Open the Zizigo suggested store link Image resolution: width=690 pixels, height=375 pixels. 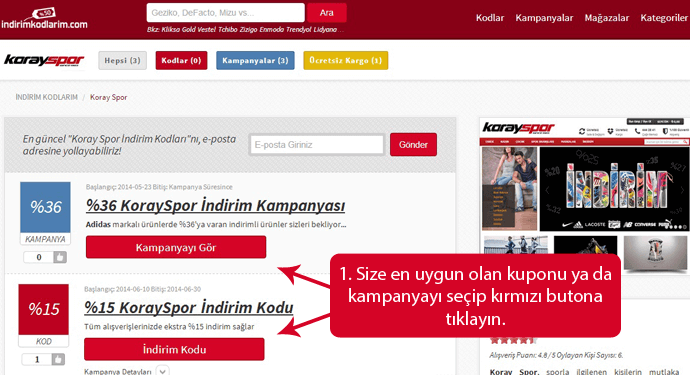coord(248,29)
